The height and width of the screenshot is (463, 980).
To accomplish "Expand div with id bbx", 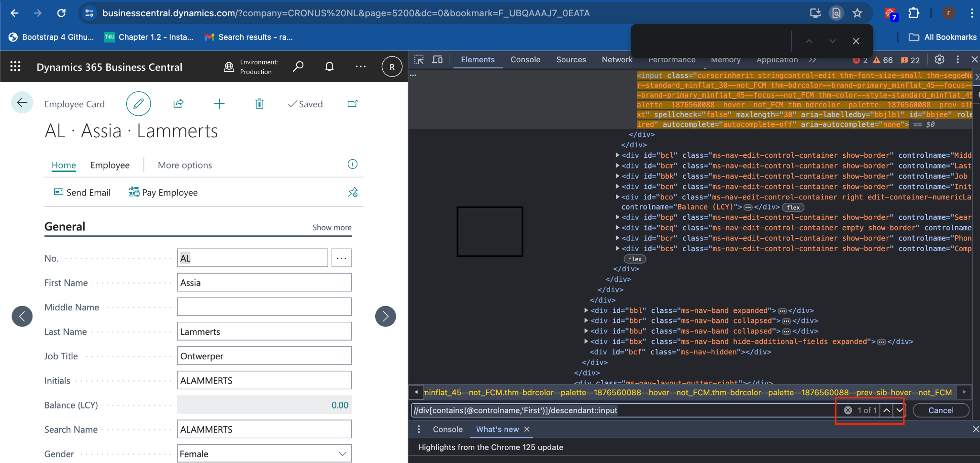I will (586, 342).
